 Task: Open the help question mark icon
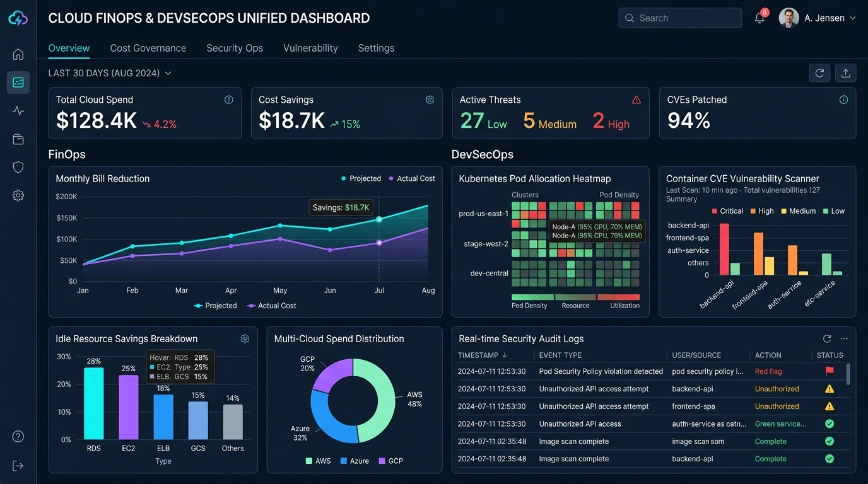point(18,437)
